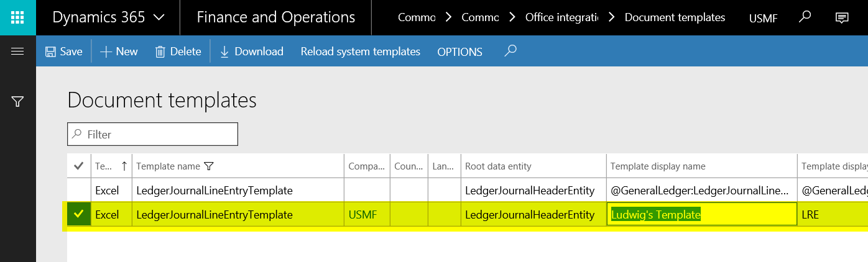Open the OPTIONS tab
This screenshot has height=262, width=868.
click(x=459, y=52)
